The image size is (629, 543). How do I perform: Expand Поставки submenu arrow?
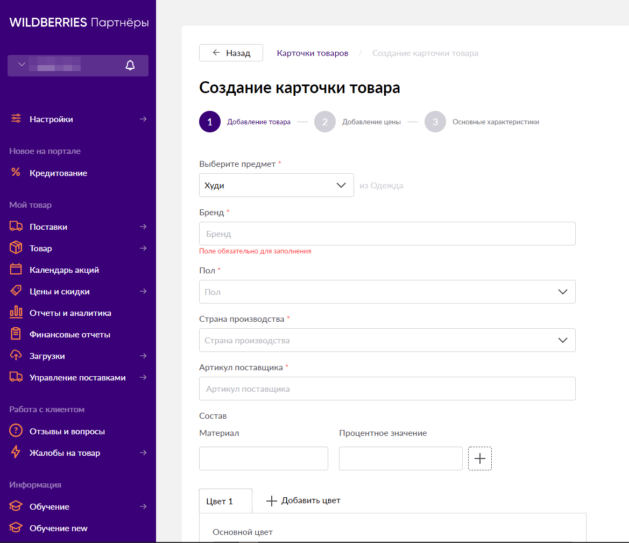(x=143, y=227)
